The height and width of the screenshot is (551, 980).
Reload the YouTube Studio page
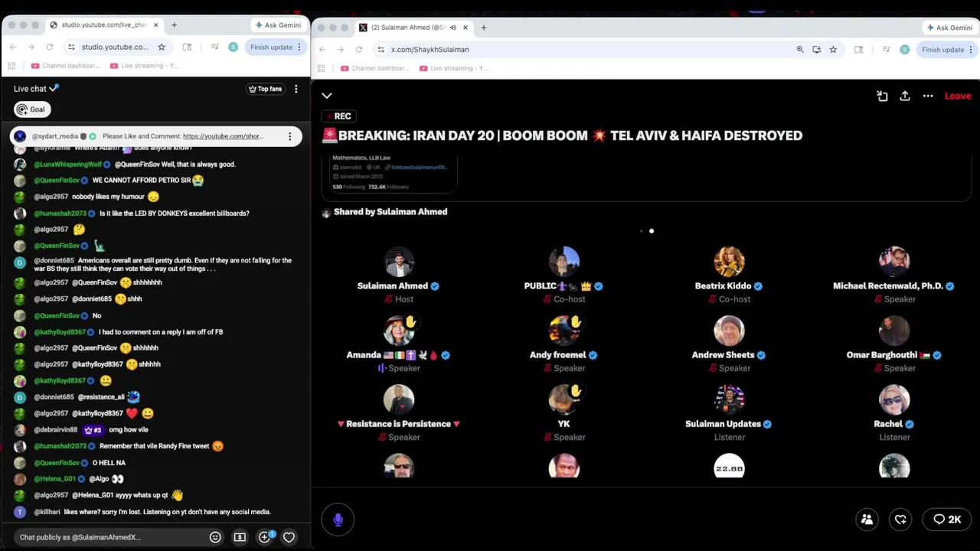point(50,47)
